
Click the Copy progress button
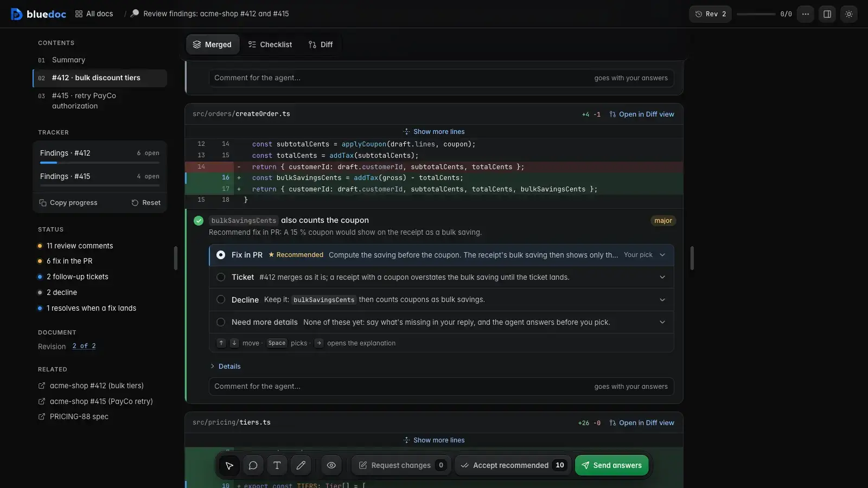pyautogui.click(x=68, y=203)
